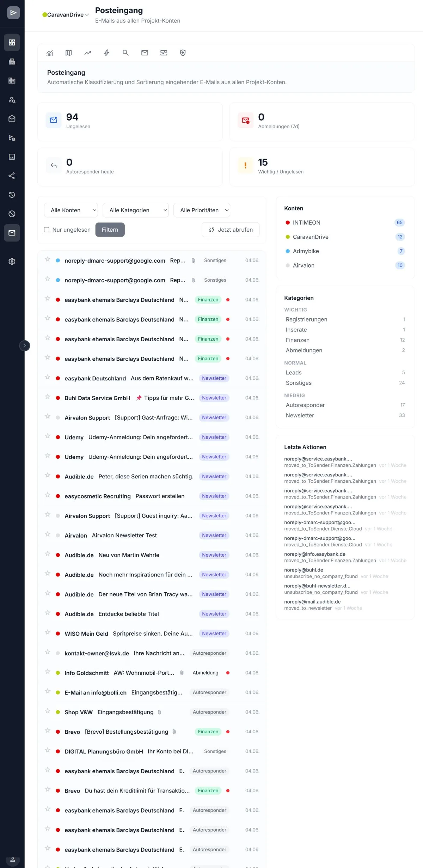423x868 pixels.
Task: Expand the collapsed sidebar with the arrow handle
Action: [x=25, y=346]
